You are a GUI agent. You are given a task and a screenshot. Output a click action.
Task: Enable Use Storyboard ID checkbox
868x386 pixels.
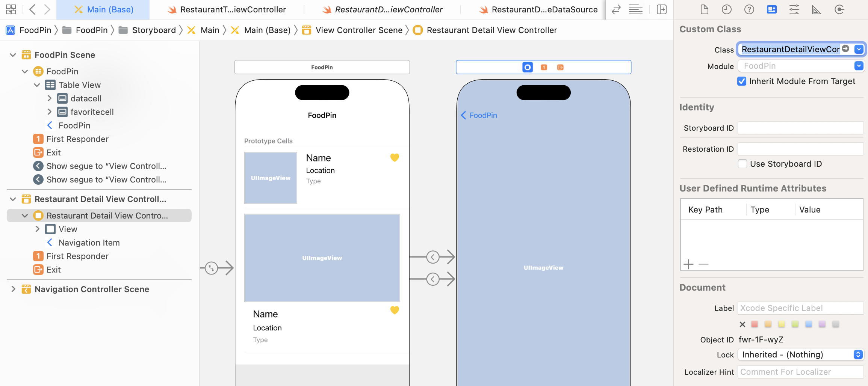point(742,164)
